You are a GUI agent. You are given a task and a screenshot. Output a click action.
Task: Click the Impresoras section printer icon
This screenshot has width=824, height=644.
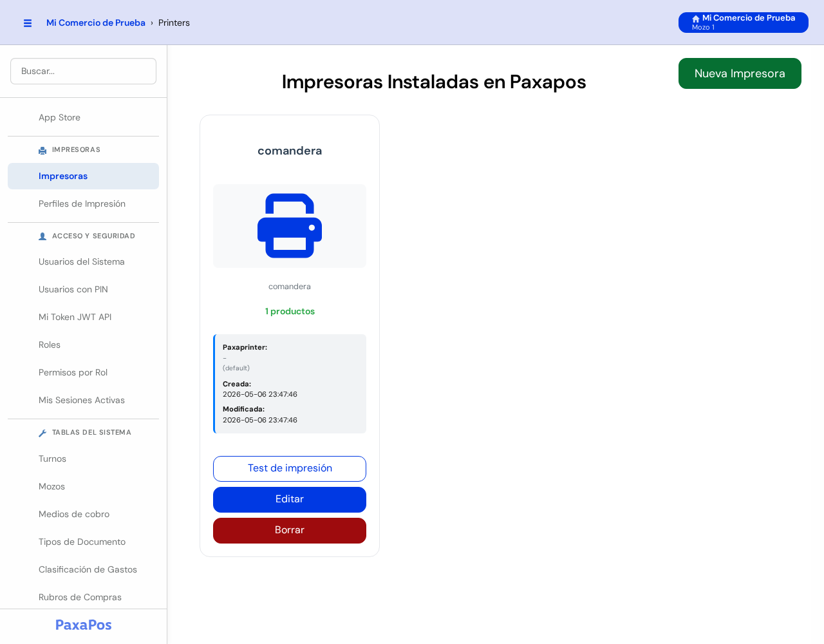(42, 150)
